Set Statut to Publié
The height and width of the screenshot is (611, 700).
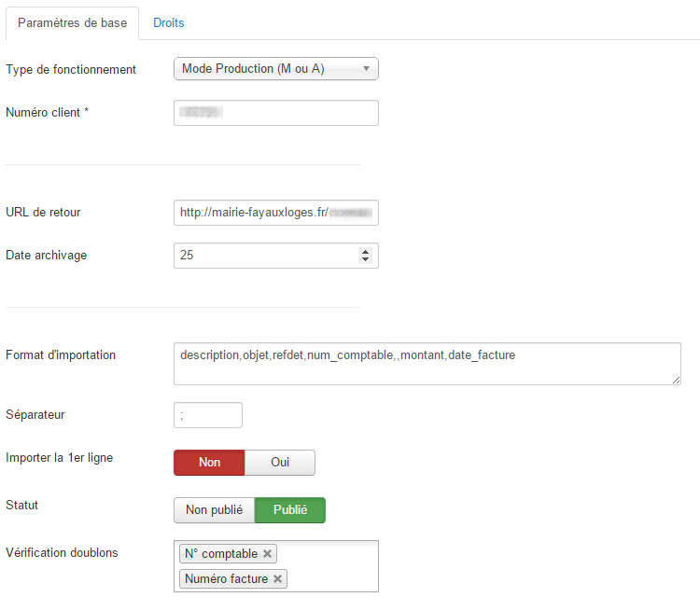click(x=290, y=510)
